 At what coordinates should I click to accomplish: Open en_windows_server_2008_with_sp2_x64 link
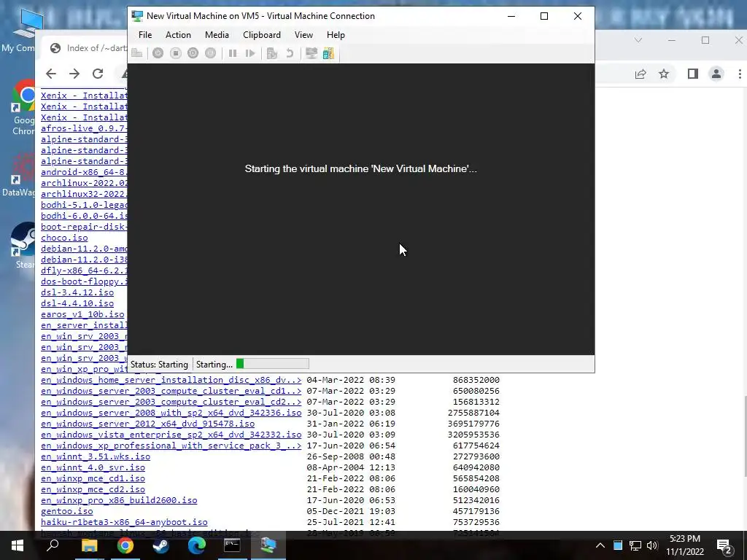pyautogui.click(x=171, y=413)
